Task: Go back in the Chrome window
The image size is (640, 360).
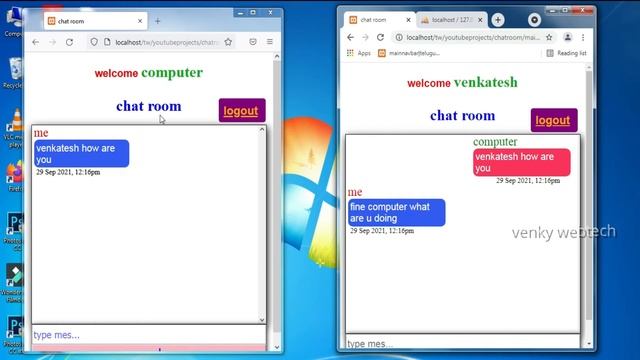Action: [x=350, y=37]
